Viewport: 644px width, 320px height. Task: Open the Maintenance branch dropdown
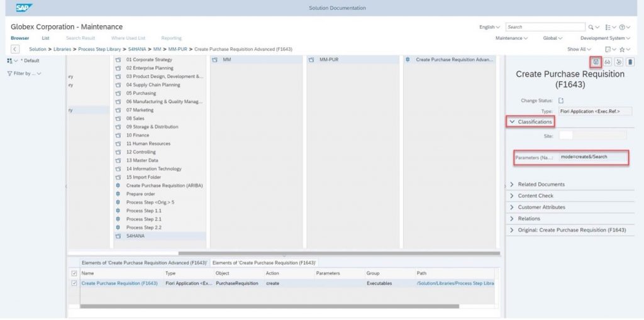pos(511,38)
